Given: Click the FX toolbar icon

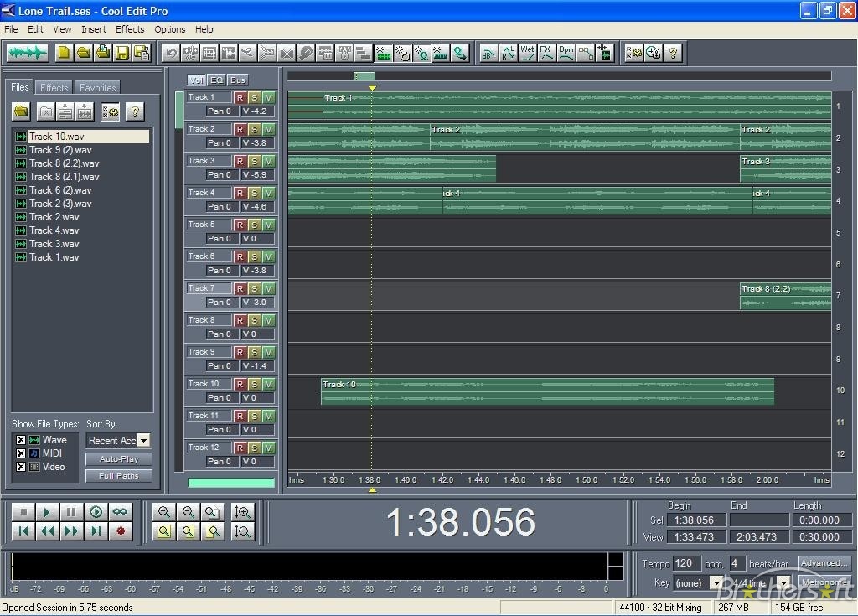Looking at the screenshot, I should [x=546, y=53].
